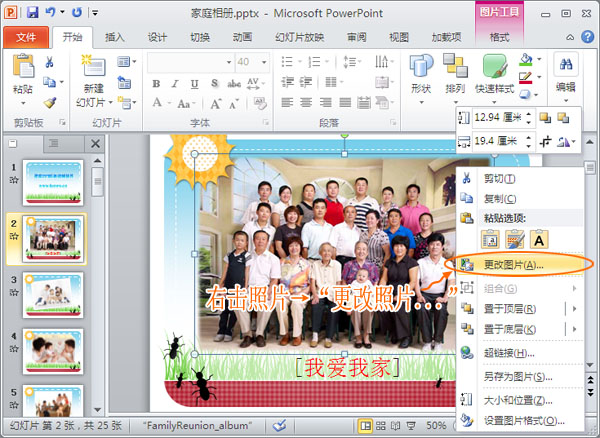Click the Shapes (形状) icon

421,66
